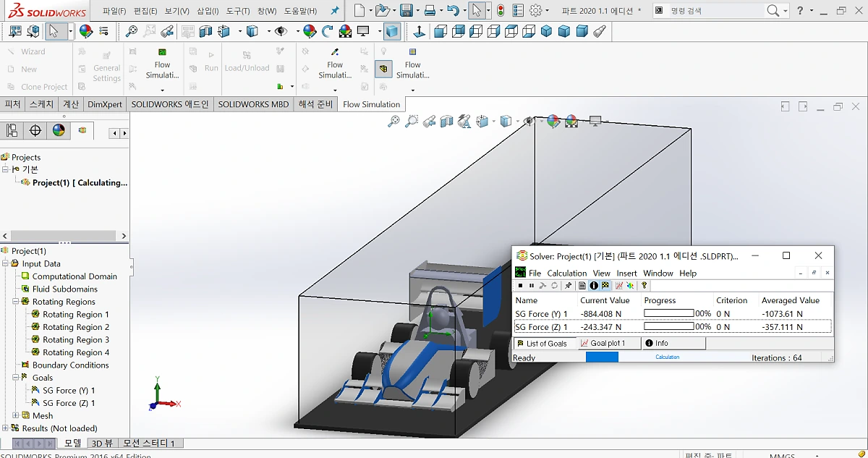The height and width of the screenshot is (458, 868).
Task: Open the Flow Simulation analysis tree tab icon
Action: (x=82, y=130)
